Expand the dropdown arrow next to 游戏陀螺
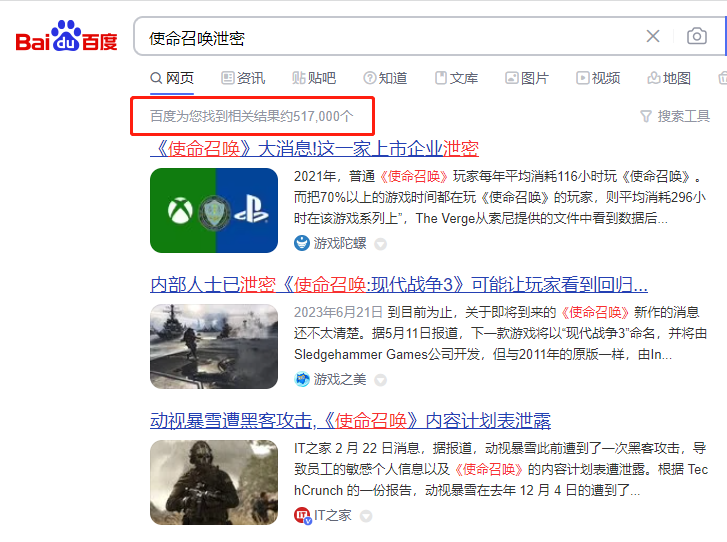The width and height of the screenshot is (727, 542). click(381, 244)
